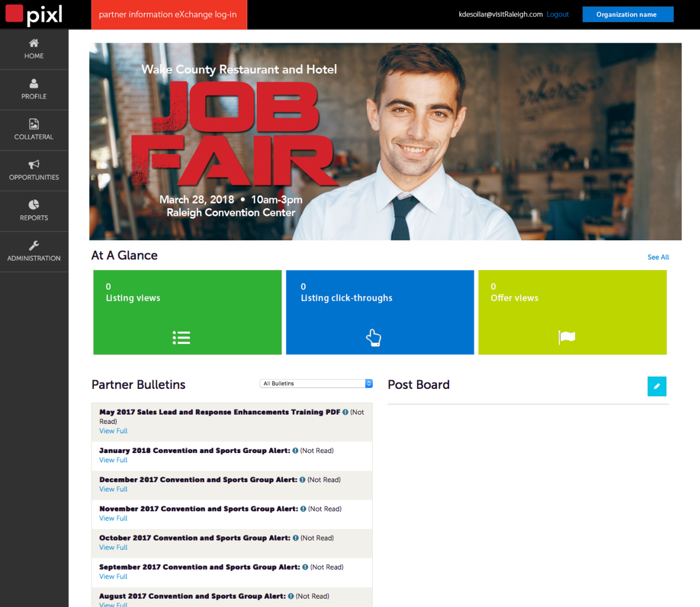Viewport: 700px width, 607px height.
Task: Go to REPORTS menu label
Action: [x=34, y=218]
